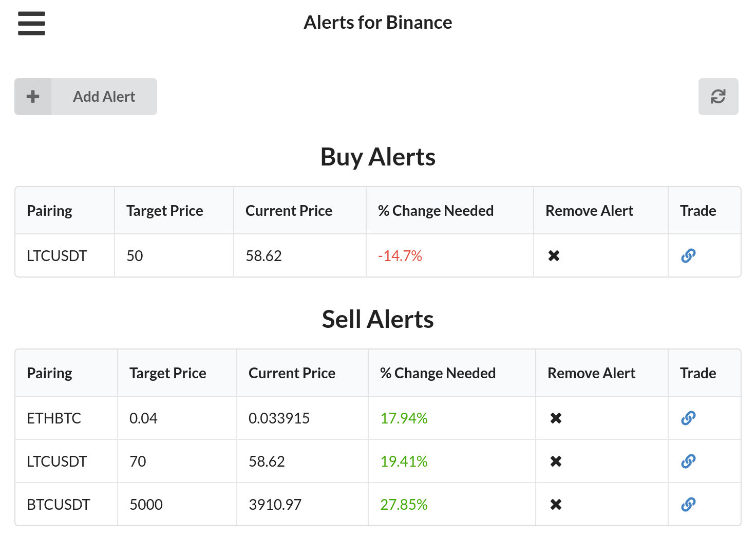Click the -14.7% change value
The width and height of the screenshot is (756, 553).
tap(400, 255)
